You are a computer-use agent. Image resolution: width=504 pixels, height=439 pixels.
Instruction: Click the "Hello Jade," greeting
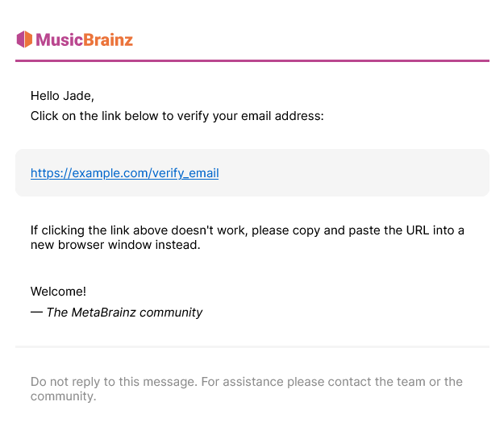click(x=62, y=96)
